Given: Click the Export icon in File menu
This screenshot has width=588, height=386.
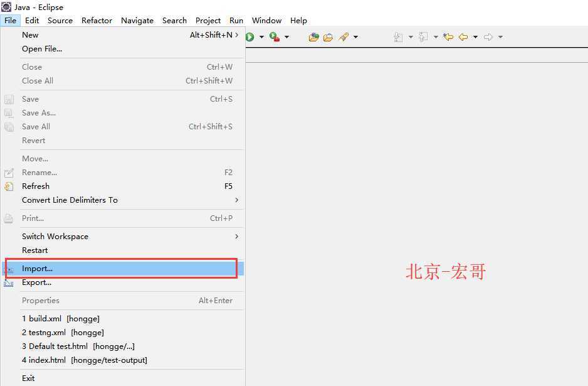Looking at the screenshot, I should [9, 282].
